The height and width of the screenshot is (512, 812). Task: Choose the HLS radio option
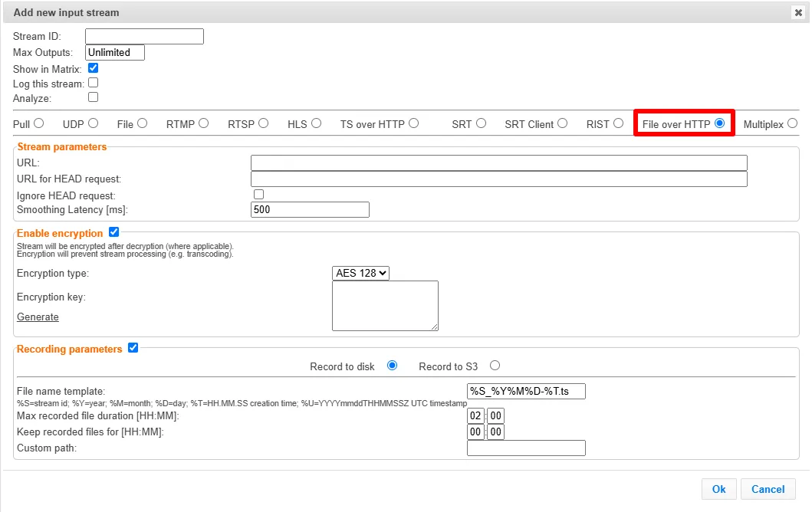point(317,123)
